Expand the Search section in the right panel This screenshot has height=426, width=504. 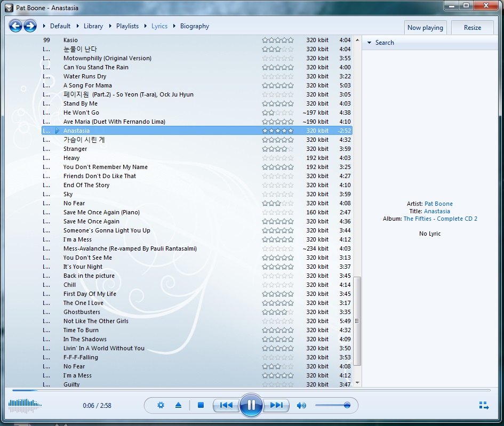point(380,43)
